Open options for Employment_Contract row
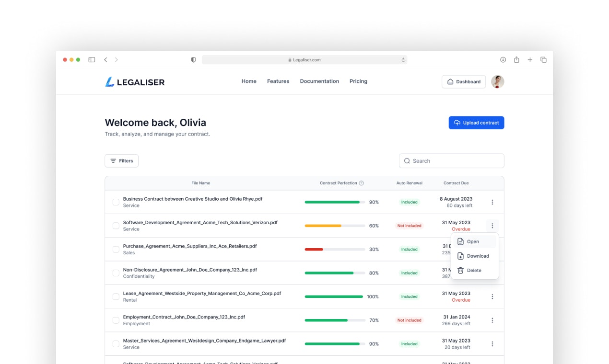This screenshot has height=364, width=609. pyautogui.click(x=492, y=320)
